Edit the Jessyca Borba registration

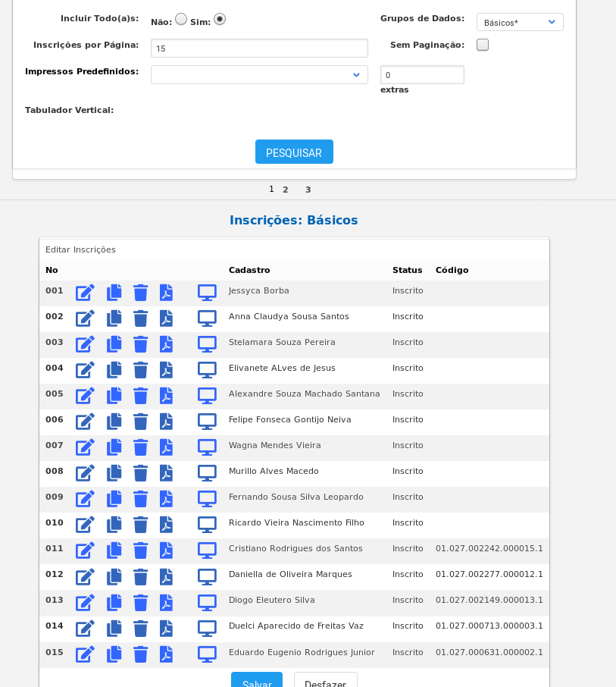[x=85, y=293]
